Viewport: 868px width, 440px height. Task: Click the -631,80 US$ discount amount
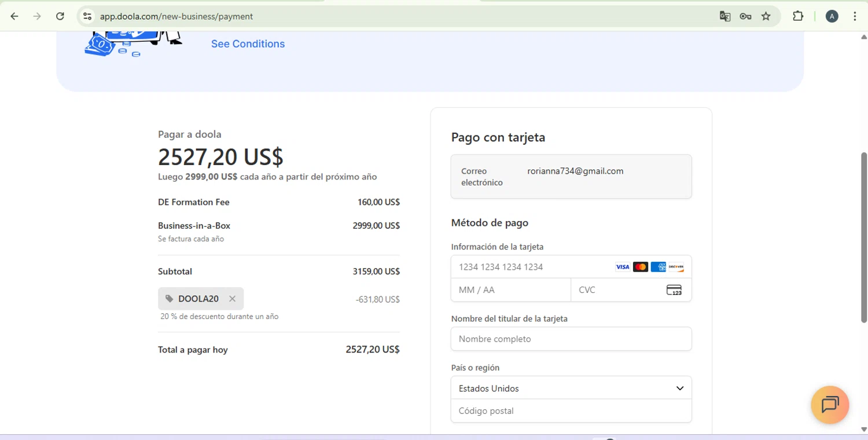(x=378, y=299)
